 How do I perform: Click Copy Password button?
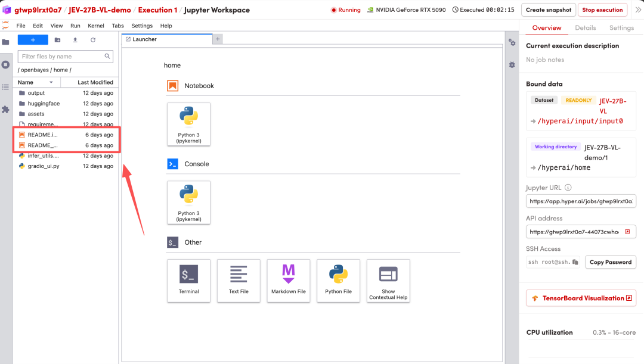[611, 262]
